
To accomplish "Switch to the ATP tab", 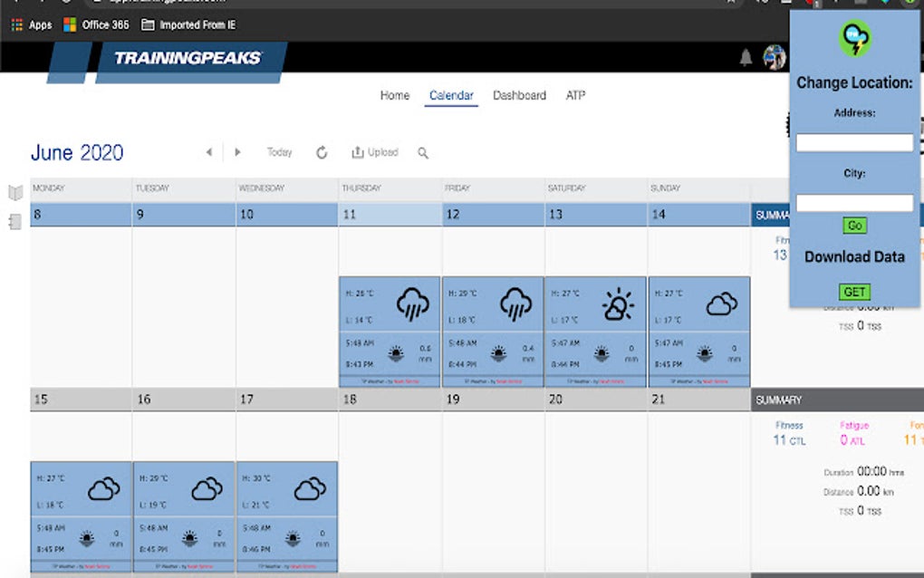I will (575, 95).
